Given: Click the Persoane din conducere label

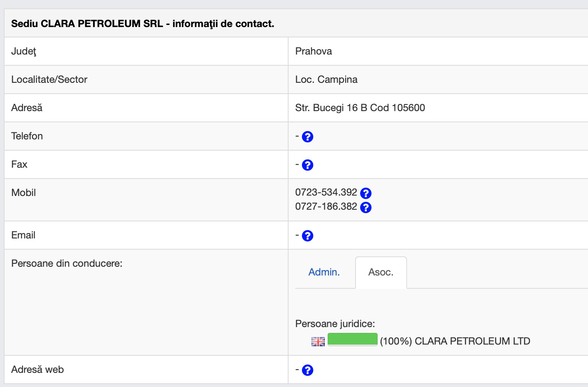Looking at the screenshot, I should click(67, 263).
